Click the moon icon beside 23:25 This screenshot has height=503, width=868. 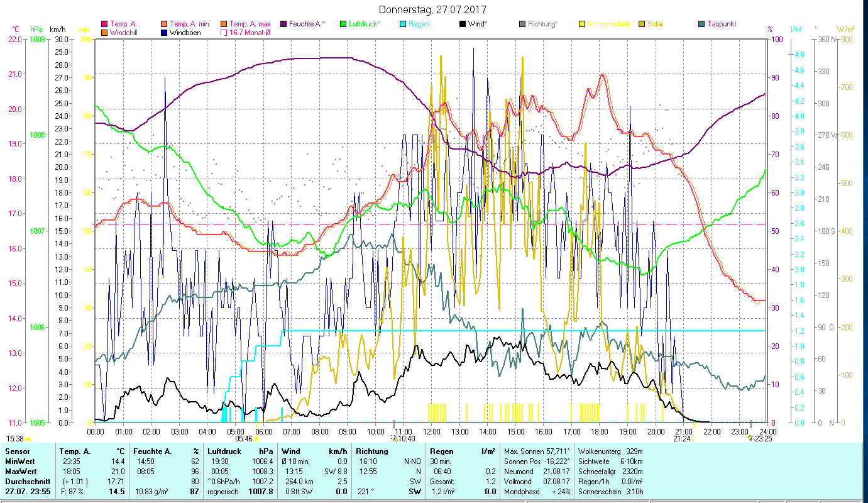[750, 439]
